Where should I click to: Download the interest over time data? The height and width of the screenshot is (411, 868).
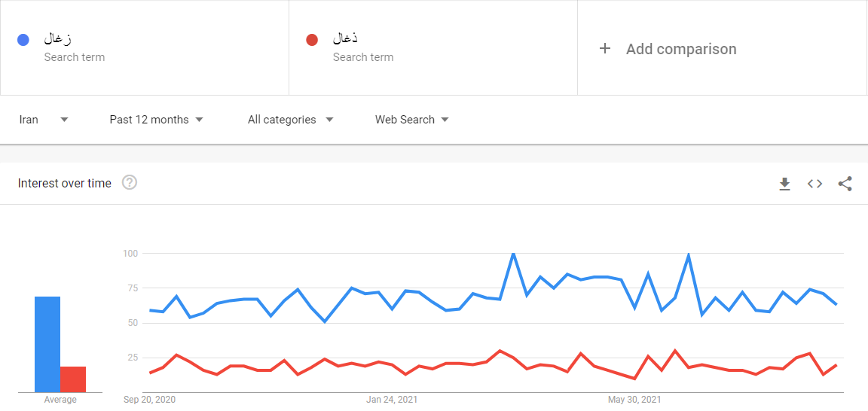click(784, 184)
